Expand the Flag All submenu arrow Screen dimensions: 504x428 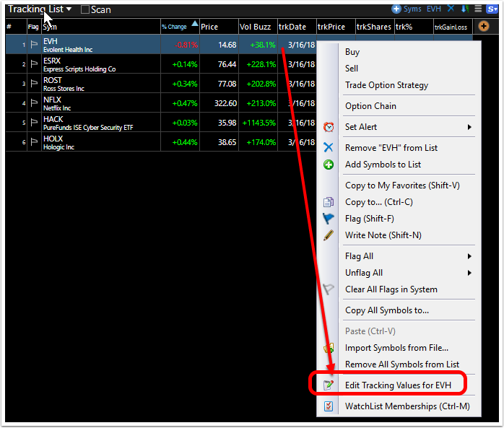click(x=469, y=256)
